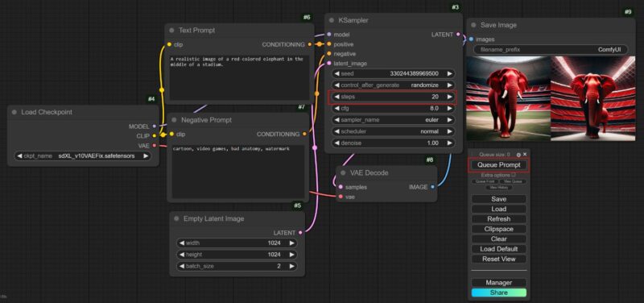Open the ComfyUI Manager
The image size is (644, 303).
(x=498, y=283)
